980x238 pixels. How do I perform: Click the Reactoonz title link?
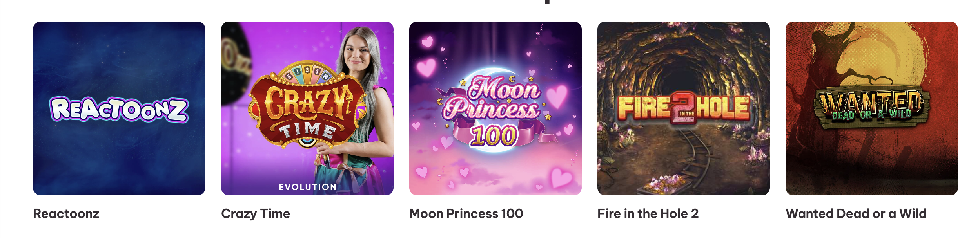coord(66,214)
